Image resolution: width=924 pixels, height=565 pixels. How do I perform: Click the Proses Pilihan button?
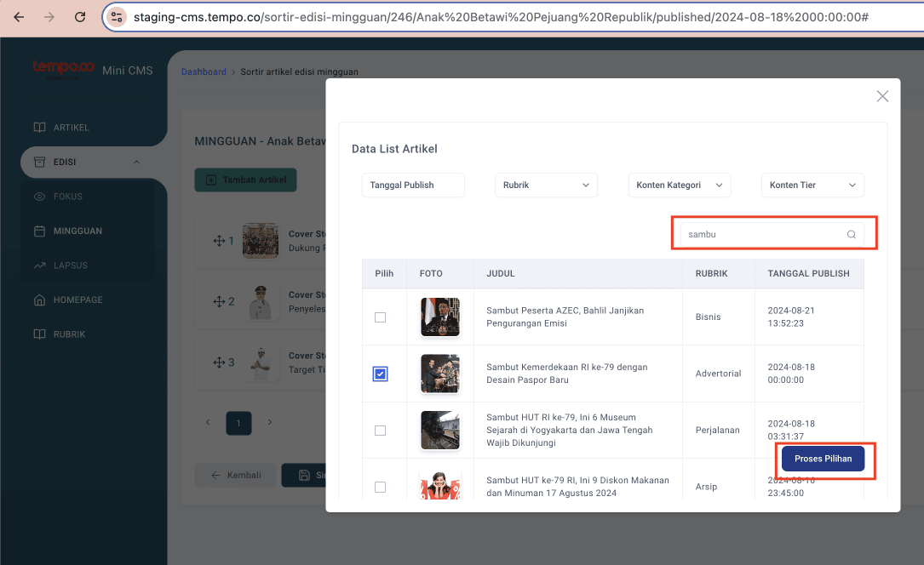pyautogui.click(x=824, y=459)
